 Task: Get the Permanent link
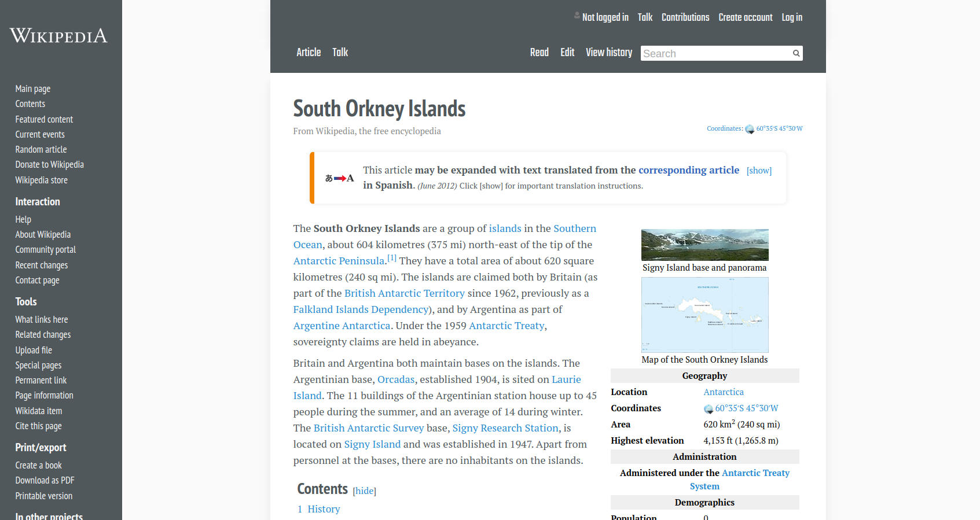(41, 380)
